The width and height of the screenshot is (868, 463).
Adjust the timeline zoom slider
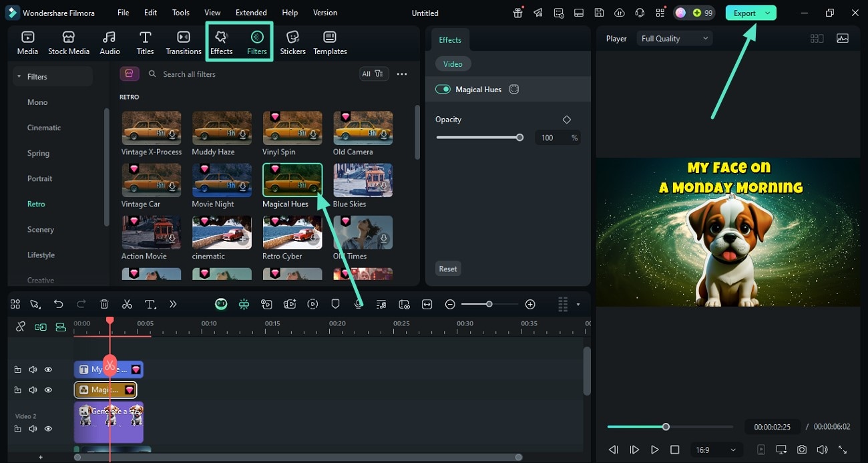click(x=489, y=304)
